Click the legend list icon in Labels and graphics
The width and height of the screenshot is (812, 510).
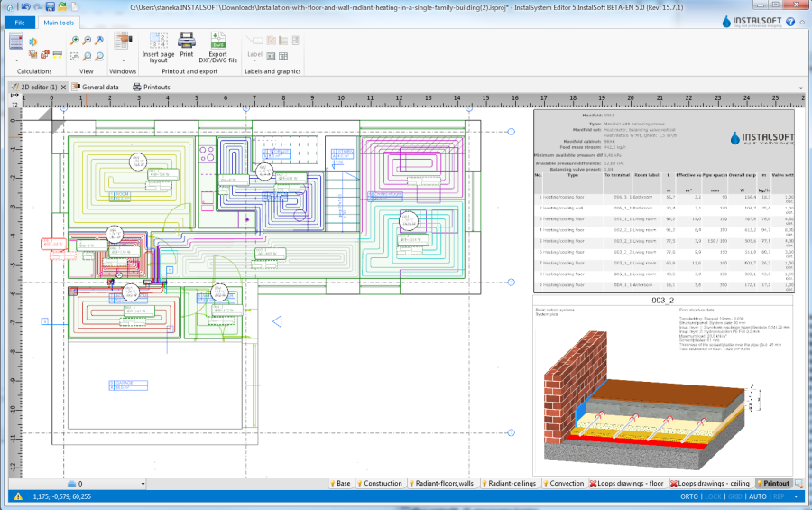pyautogui.click(x=296, y=41)
